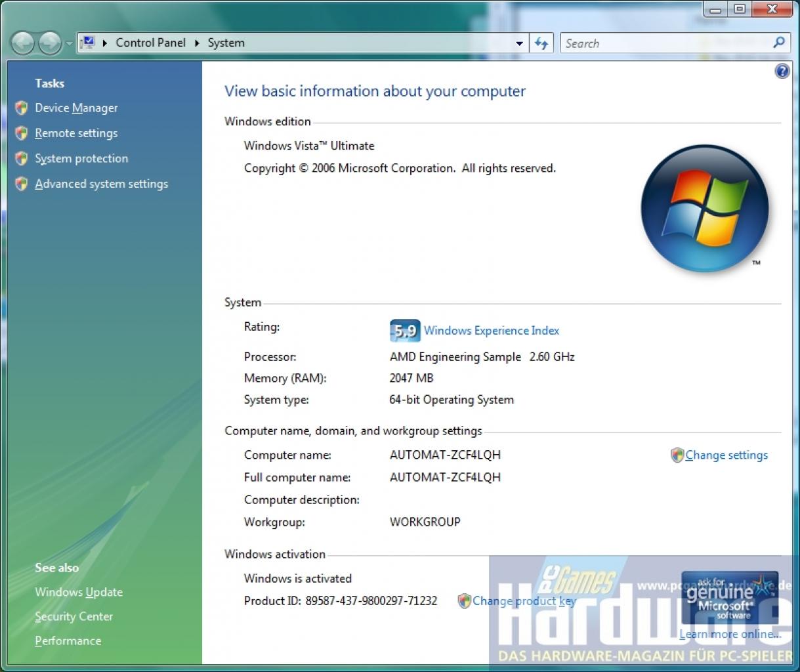800x672 pixels.
Task: Click the magnifying glass search icon
Action: pos(779,43)
